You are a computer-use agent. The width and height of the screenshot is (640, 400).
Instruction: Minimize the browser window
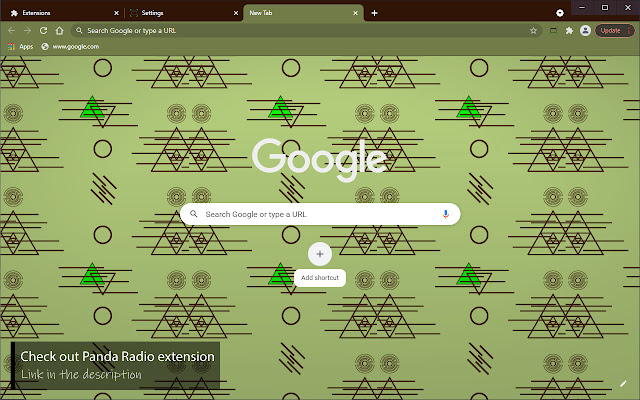[582, 7]
